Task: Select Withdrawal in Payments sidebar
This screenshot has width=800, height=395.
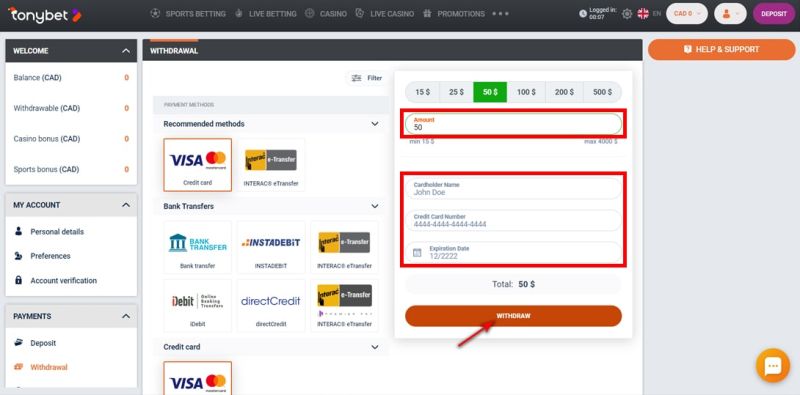Action: click(x=48, y=367)
